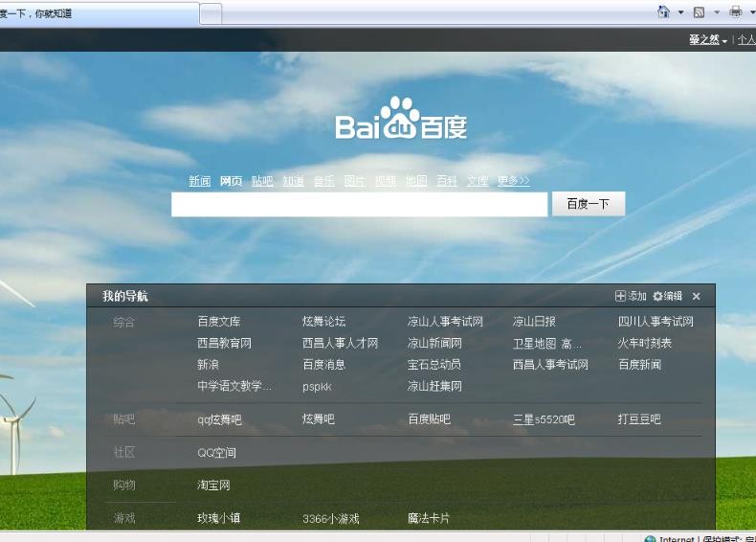The image size is (756, 542).
Task: Open qq炫舞吧 tieba link
Action: (219, 419)
